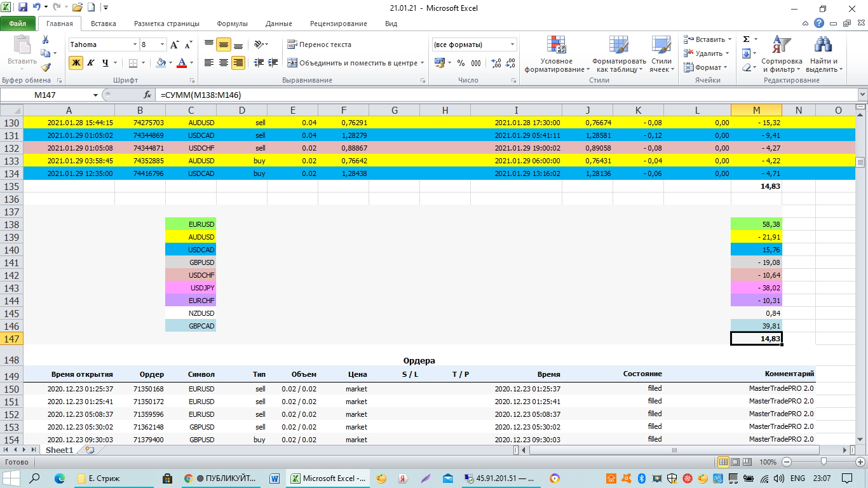Click the zoom slider at 100%
The width and height of the screenshot is (868, 488).
point(824,462)
